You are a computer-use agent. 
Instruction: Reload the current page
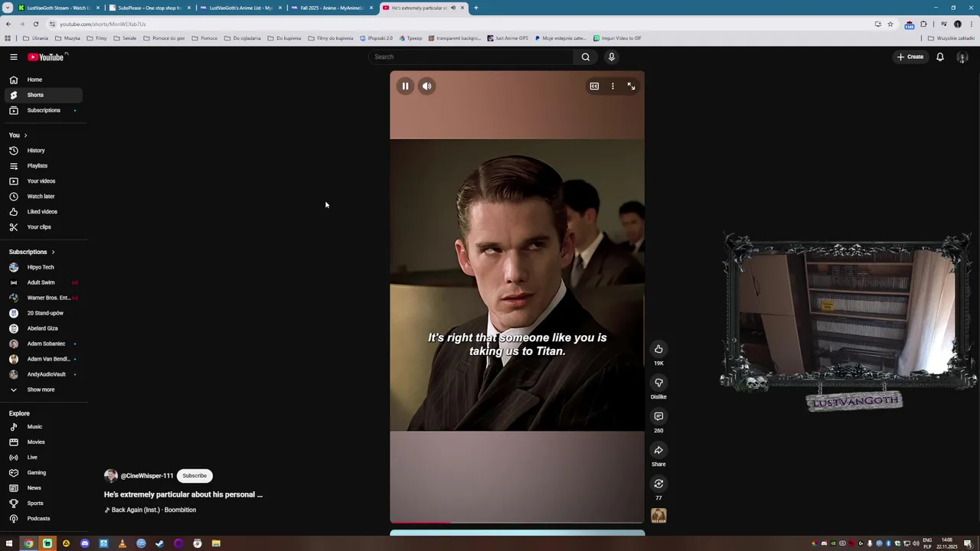(35, 24)
